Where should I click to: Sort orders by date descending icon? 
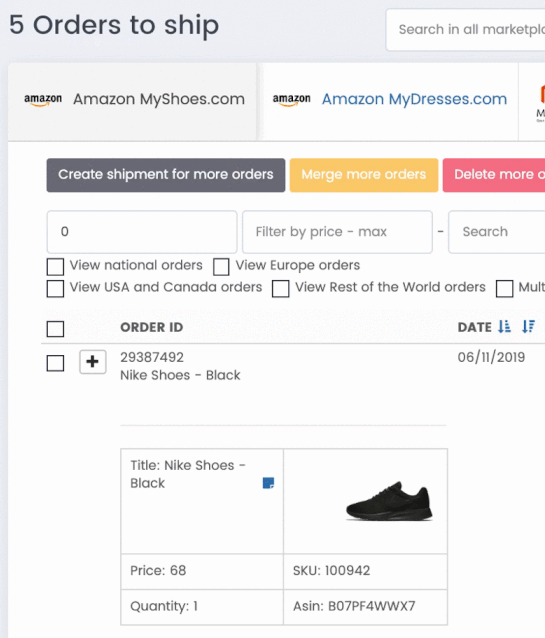(528, 326)
